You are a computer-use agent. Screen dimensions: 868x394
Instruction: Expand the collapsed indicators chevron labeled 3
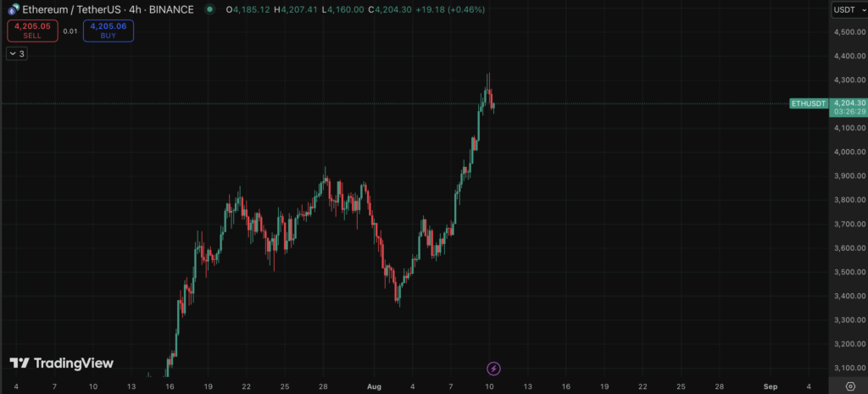tap(17, 53)
